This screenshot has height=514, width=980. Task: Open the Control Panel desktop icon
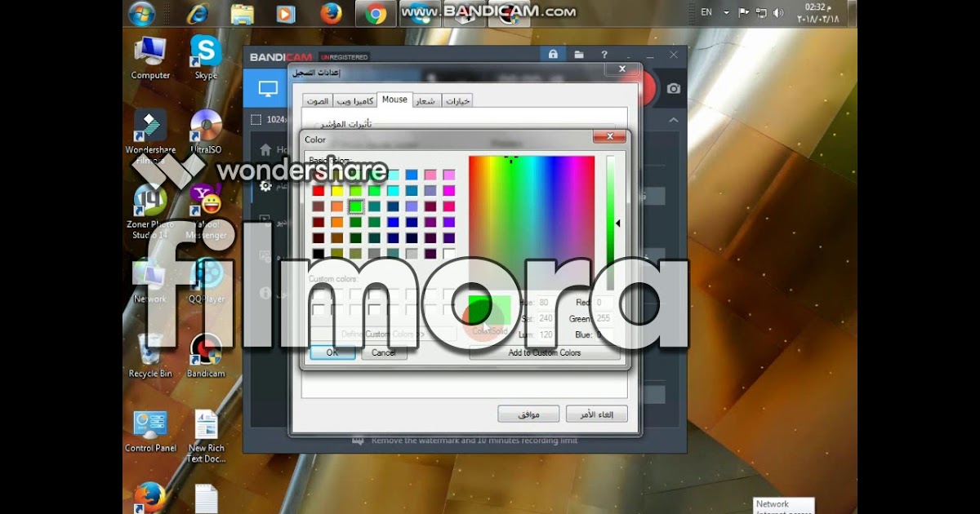pos(150,431)
